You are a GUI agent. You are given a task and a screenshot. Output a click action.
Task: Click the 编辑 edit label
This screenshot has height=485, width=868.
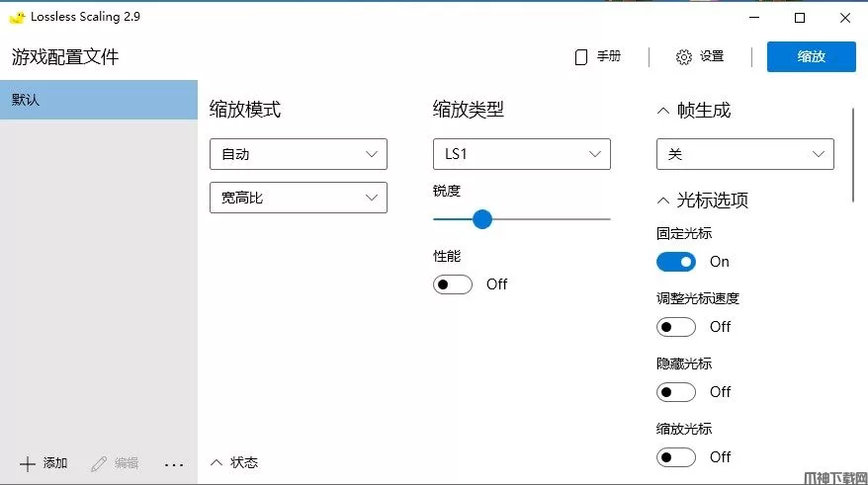(127, 463)
